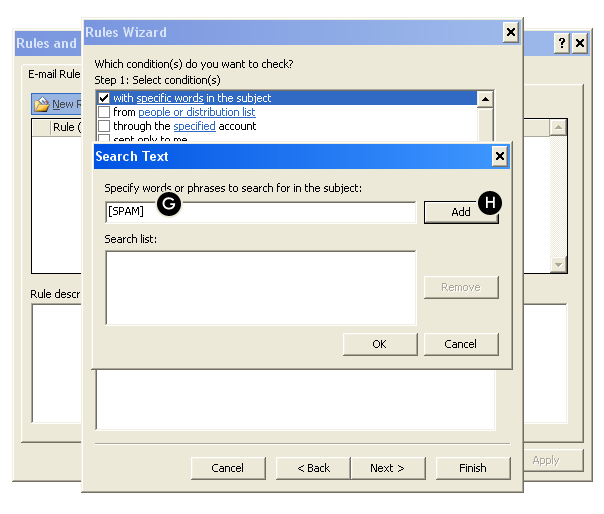This screenshot has height=514, width=604.
Task: Advance the wizard with Next
Action: coord(387,468)
